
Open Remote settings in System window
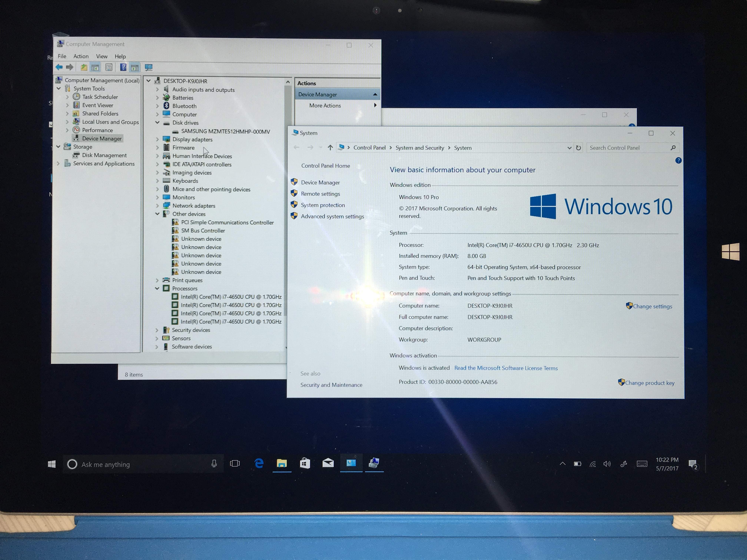[320, 194]
